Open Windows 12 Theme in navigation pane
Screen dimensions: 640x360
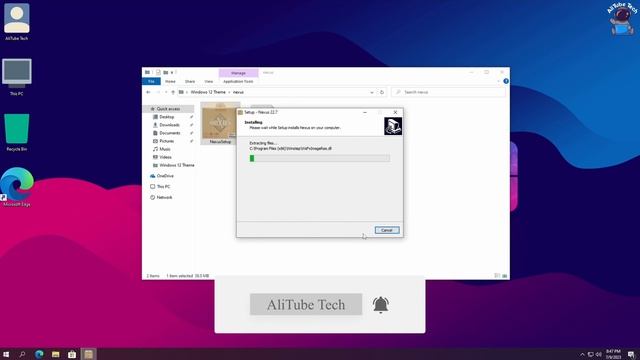pos(176,165)
